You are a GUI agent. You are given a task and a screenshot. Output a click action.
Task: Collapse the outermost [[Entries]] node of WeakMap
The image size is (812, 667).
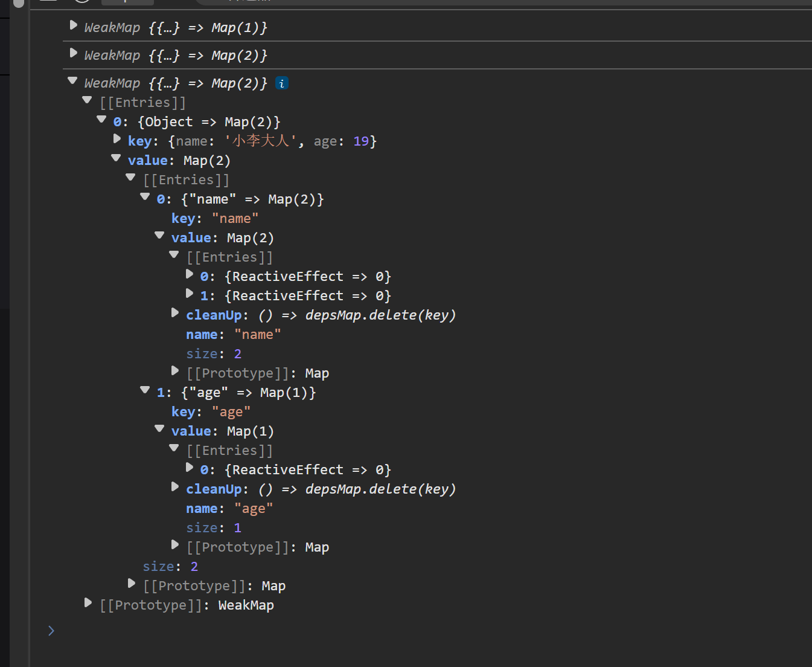click(x=88, y=100)
